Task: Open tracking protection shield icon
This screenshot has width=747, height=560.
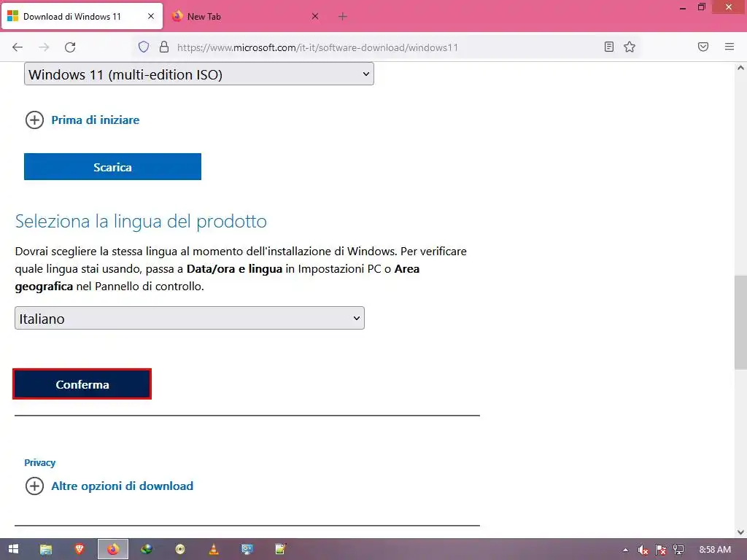Action: coord(144,47)
